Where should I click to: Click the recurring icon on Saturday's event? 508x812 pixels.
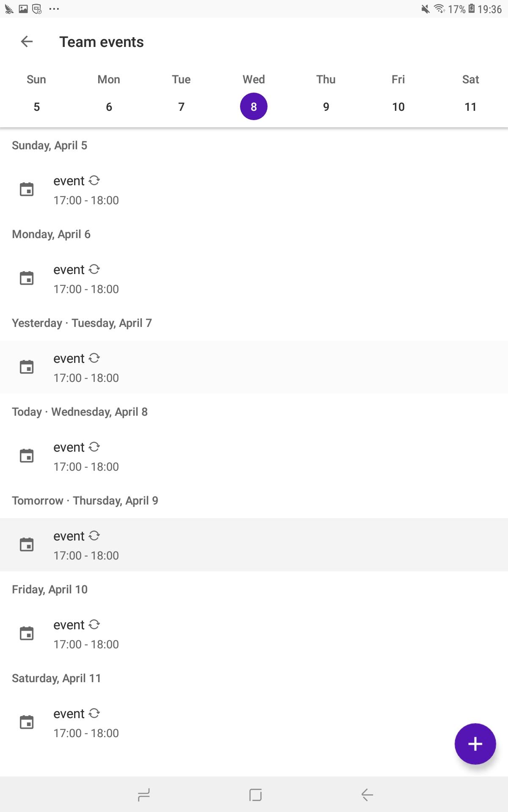click(94, 713)
